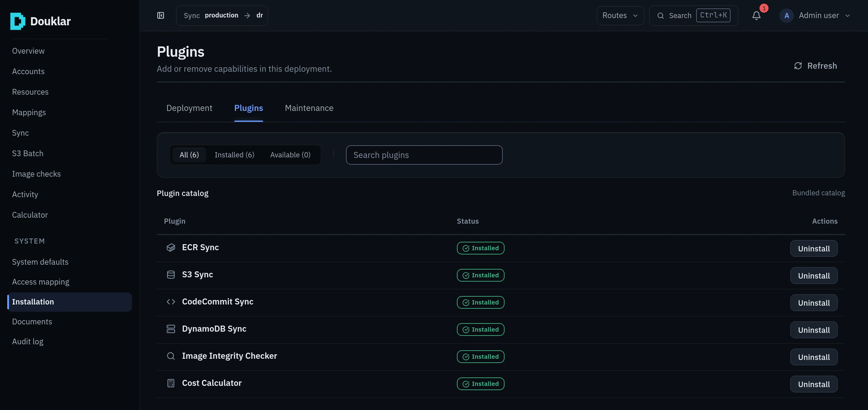This screenshot has width=868, height=410.
Task: Click the arrow between production and dr
Action: [x=247, y=15]
